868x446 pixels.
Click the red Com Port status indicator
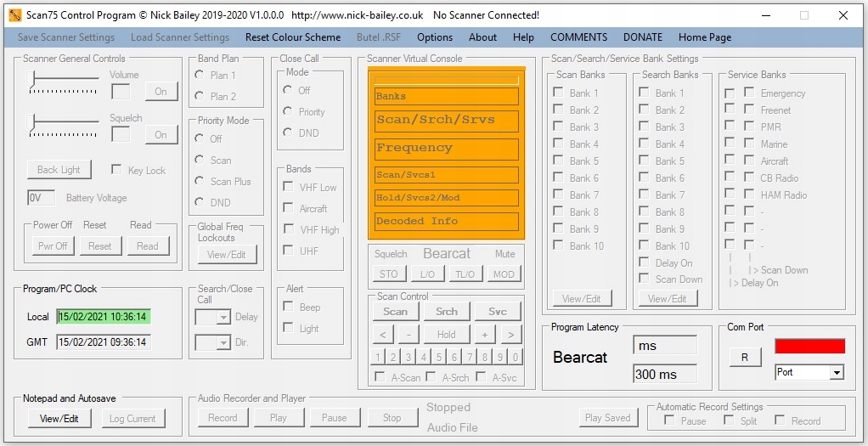coord(809,346)
